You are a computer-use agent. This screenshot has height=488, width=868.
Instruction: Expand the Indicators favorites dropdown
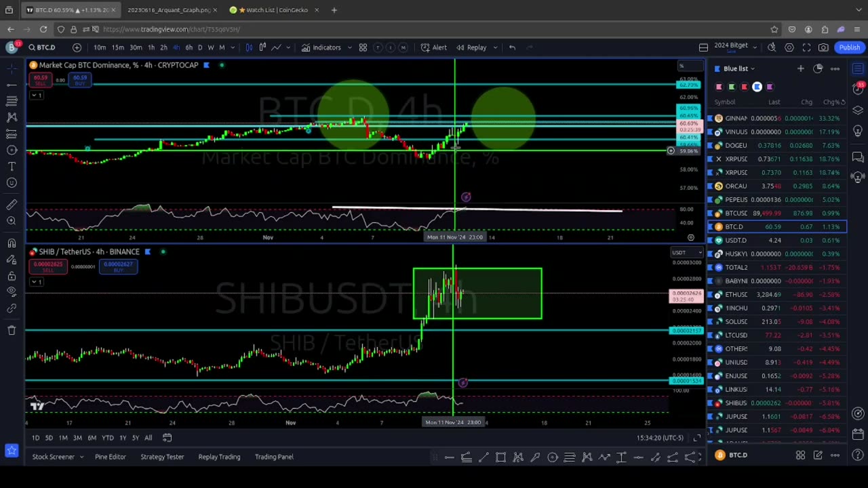350,47
